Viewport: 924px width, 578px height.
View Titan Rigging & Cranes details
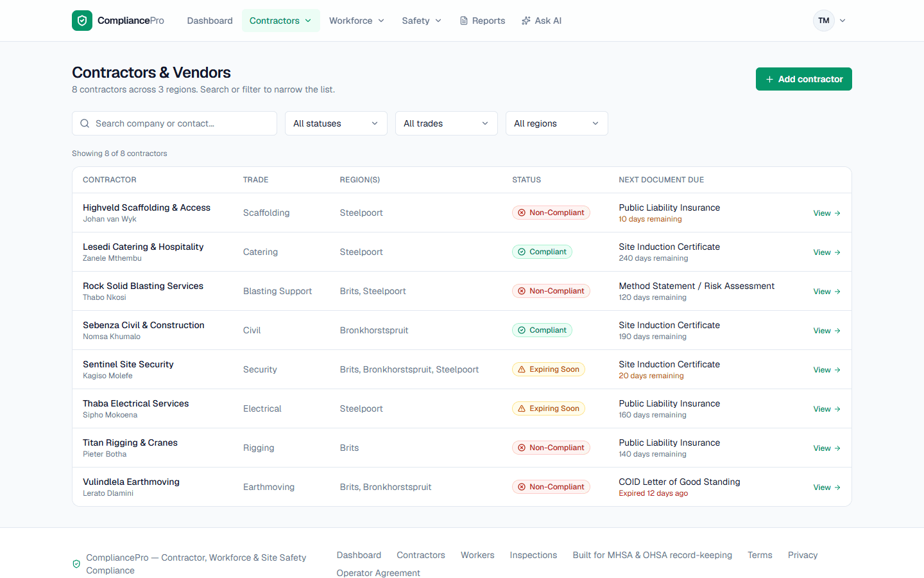[827, 448]
